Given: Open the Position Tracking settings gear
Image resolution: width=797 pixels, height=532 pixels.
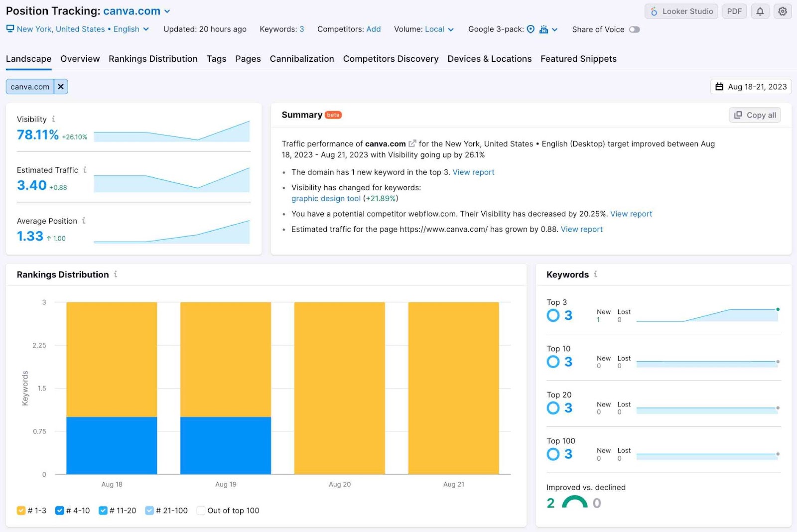Looking at the screenshot, I should (x=782, y=11).
